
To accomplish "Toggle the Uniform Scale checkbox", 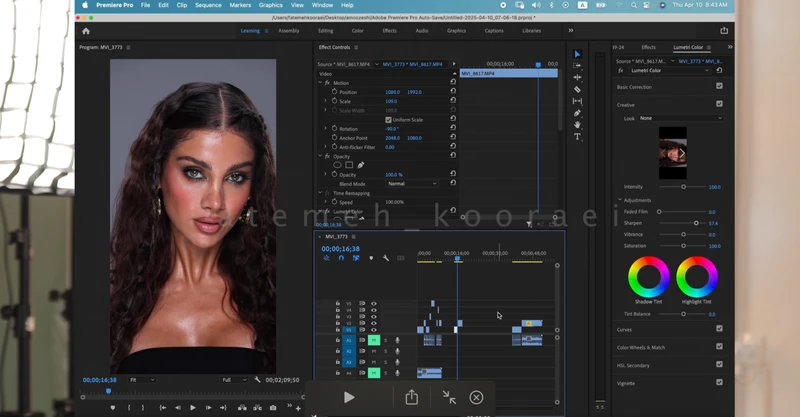I will click(x=388, y=119).
